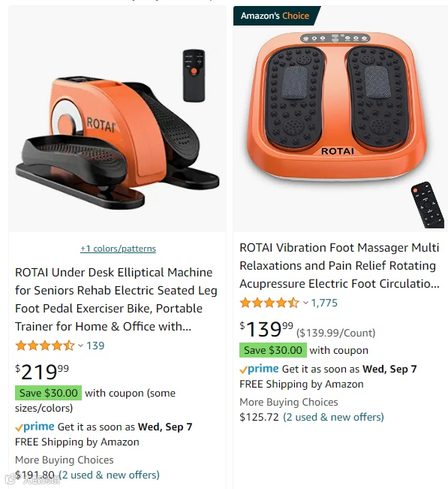Open the ROTAI Under Desk Elliptical product image

118,119
